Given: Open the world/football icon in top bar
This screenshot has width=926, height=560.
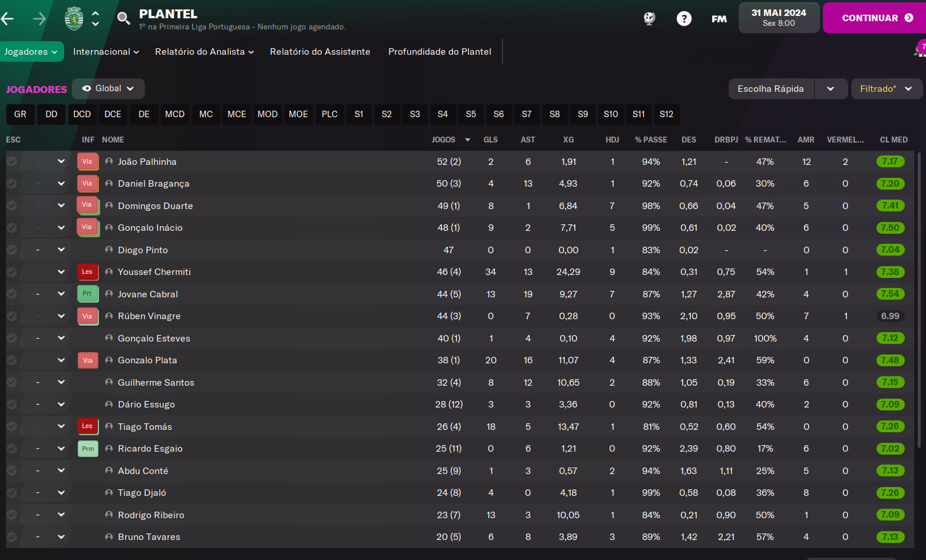Looking at the screenshot, I should click(649, 18).
